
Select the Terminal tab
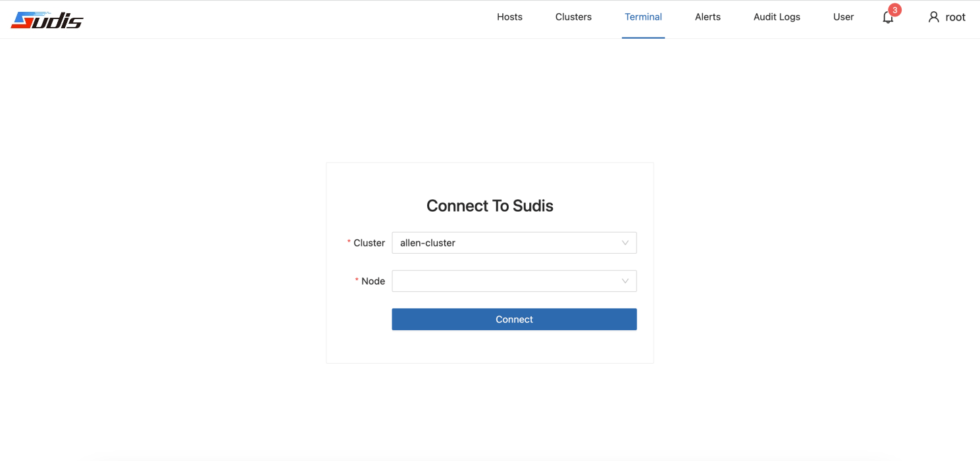click(x=643, y=17)
